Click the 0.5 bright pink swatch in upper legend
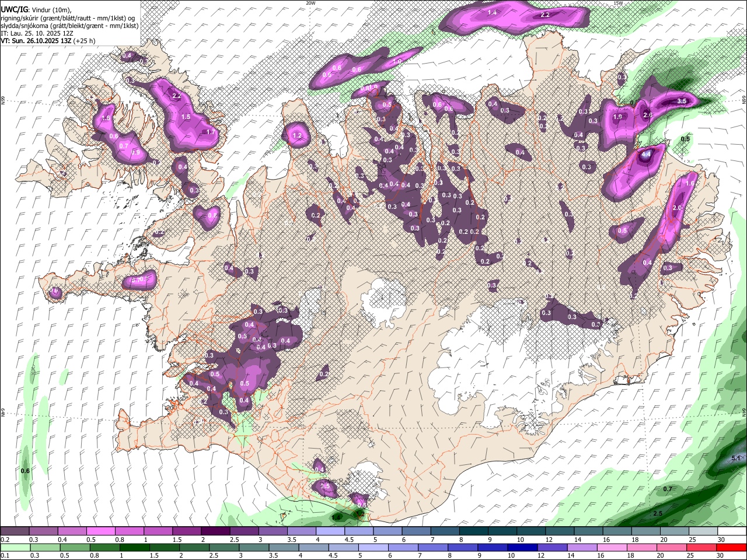747x560 pixels. tap(101, 531)
